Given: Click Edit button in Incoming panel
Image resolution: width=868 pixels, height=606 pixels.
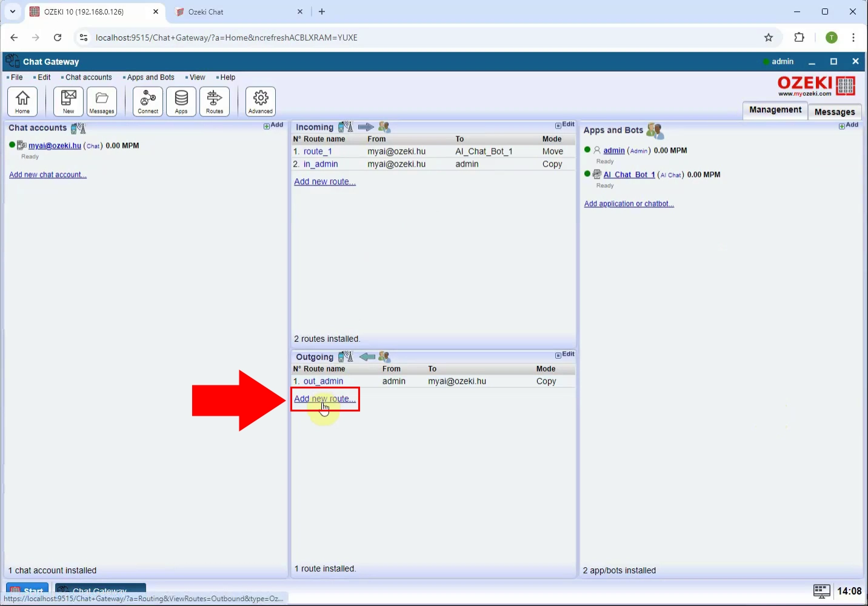Looking at the screenshot, I should coord(565,125).
